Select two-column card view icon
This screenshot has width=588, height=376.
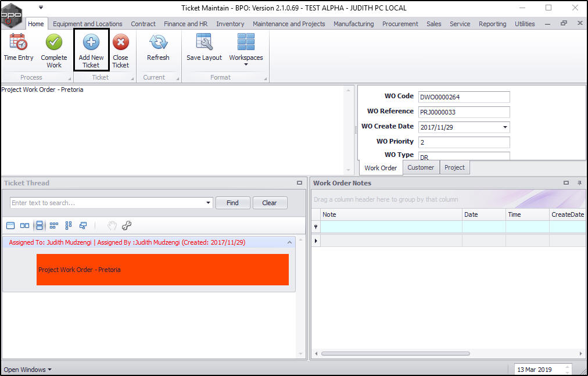25,225
